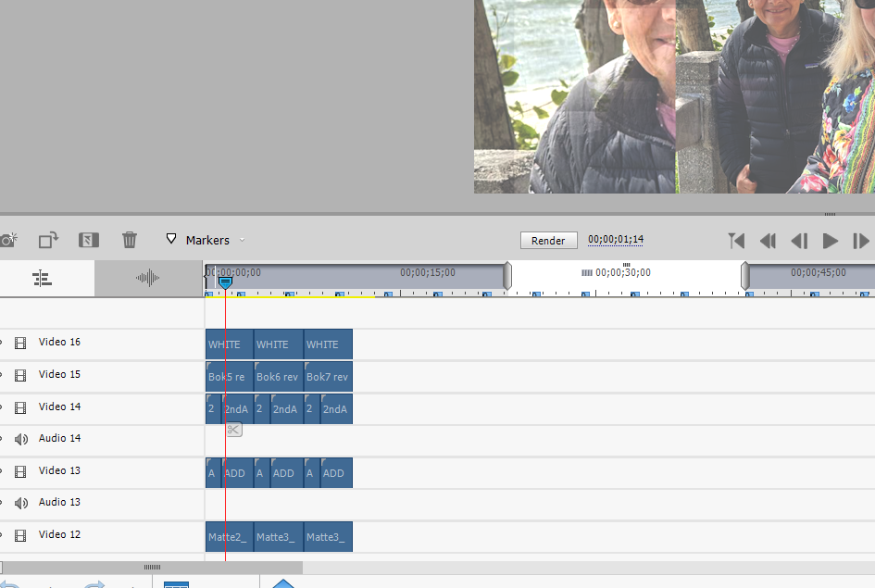Mute the Audio 14 track speaker icon
Screen dimensions: 875x588
tap(20, 438)
